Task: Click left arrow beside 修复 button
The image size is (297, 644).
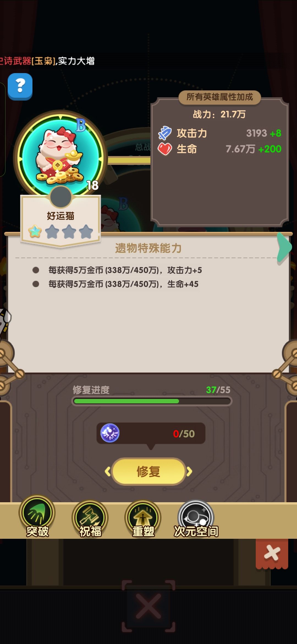Action: 108,471
